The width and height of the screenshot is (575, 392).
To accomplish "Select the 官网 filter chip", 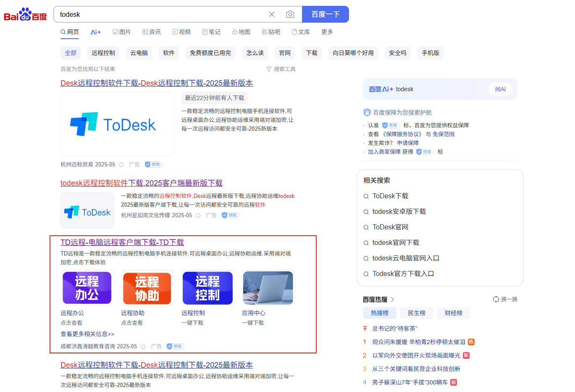I will (x=285, y=53).
